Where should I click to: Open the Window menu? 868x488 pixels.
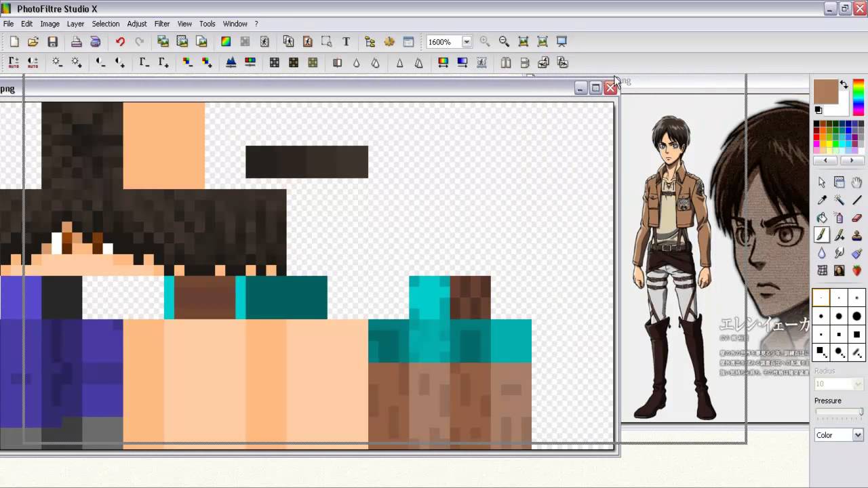point(235,24)
